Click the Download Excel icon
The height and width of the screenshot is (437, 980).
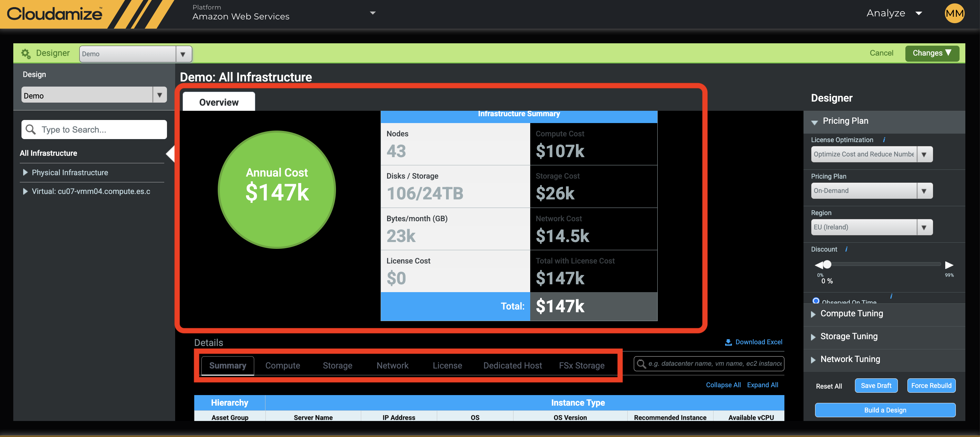click(x=728, y=342)
